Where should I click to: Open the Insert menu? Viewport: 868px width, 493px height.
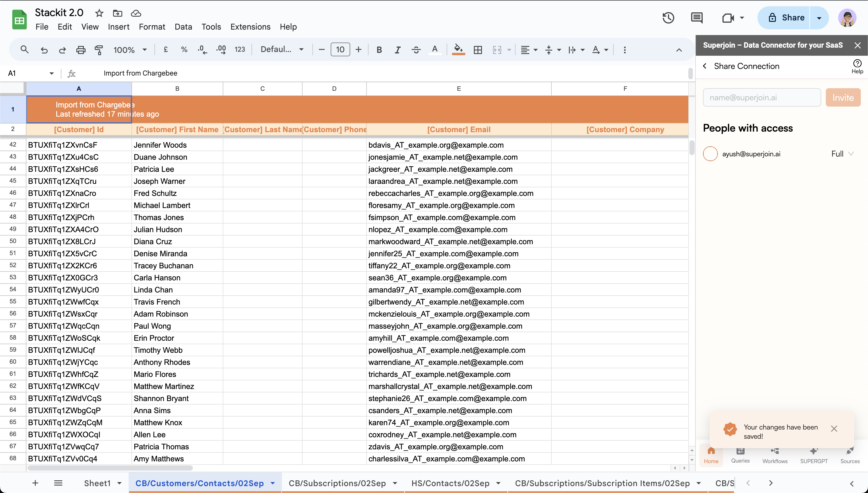[x=119, y=27]
